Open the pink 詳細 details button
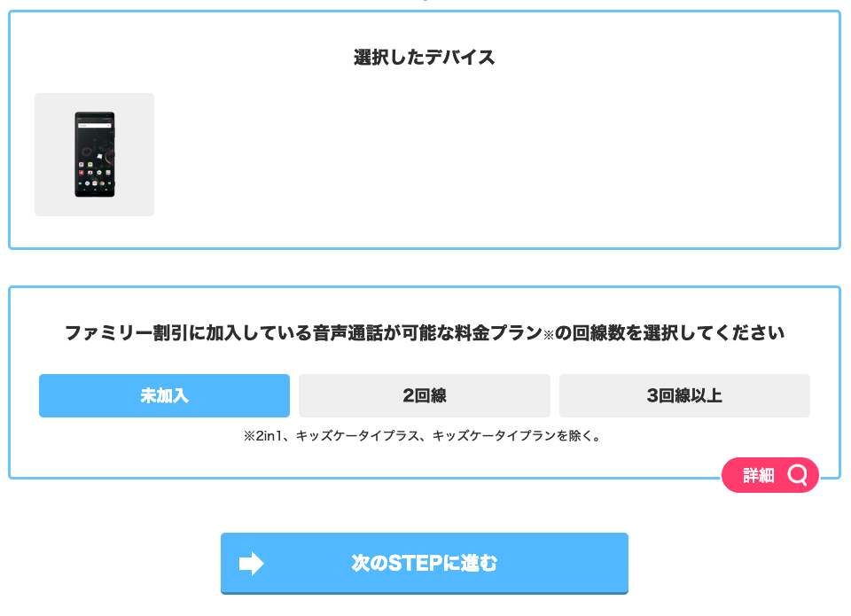851x616 pixels. click(770, 475)
